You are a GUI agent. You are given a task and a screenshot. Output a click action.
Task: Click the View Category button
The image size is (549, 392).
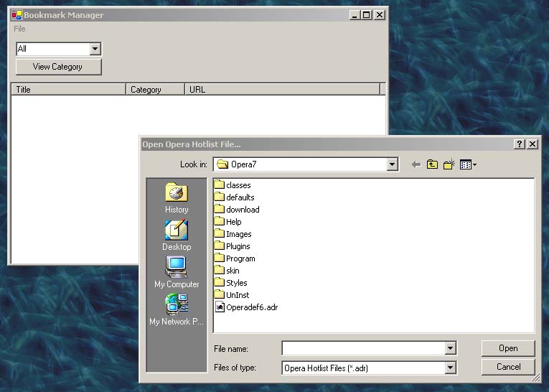click(58, 67)
